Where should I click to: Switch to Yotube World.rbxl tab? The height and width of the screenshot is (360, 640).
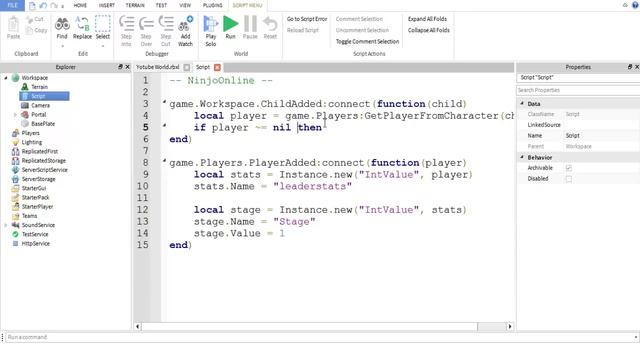coord(158,67)
